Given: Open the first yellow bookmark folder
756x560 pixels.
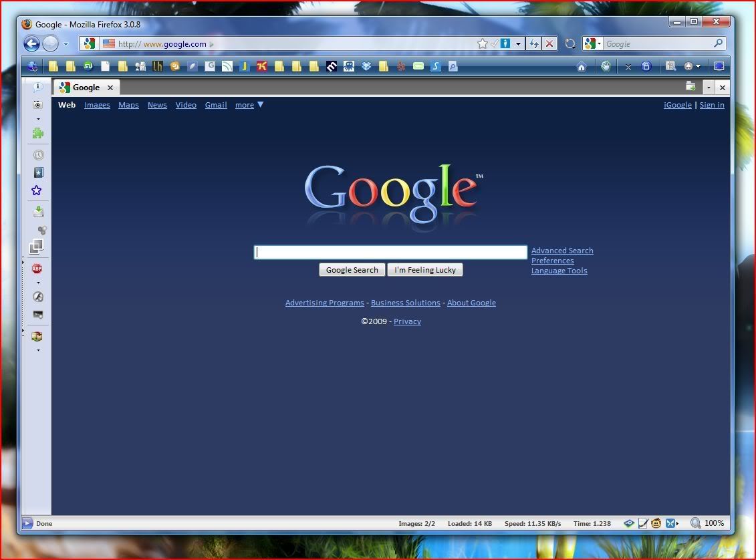Looking at the screenshot, I should click(x=53, y=67).
